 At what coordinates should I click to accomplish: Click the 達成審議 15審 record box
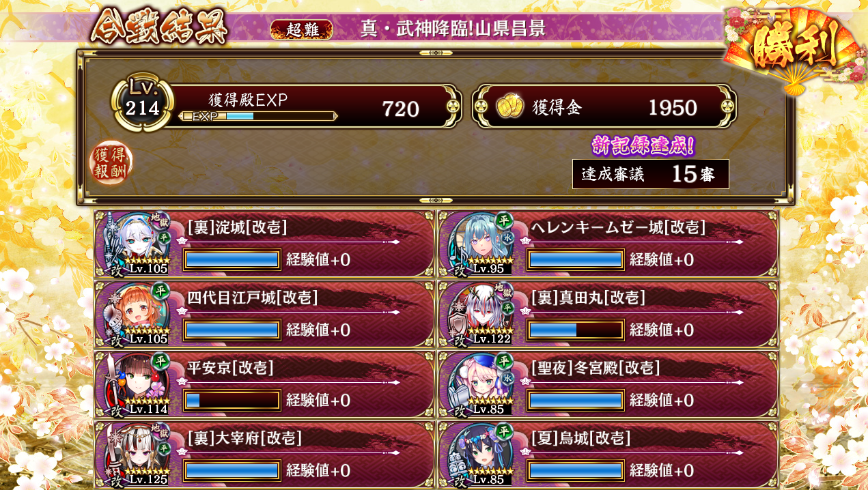click(x=651, y=174)
